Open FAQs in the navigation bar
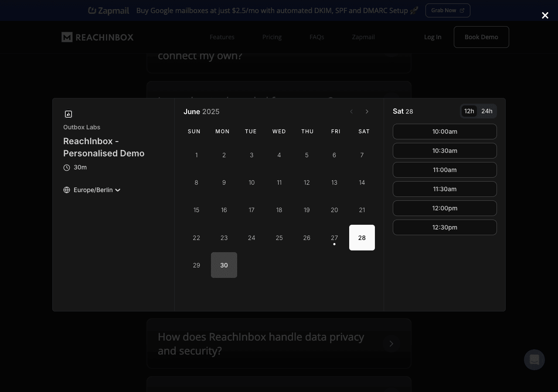The height and width of the screenshot is (392, 558). coord(317,37)
